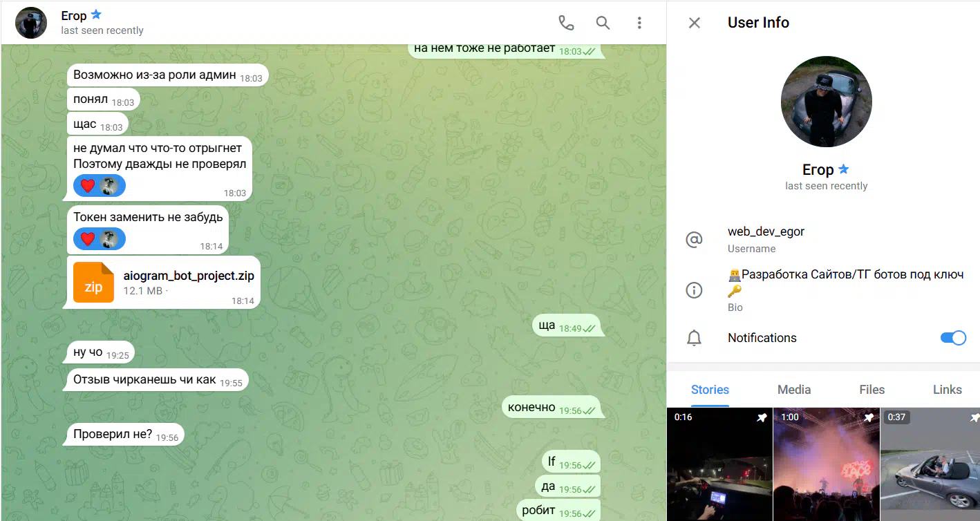Close the User Info panel
The width and height of the screenshot is (980, 521).
click(x=695, y=23)
